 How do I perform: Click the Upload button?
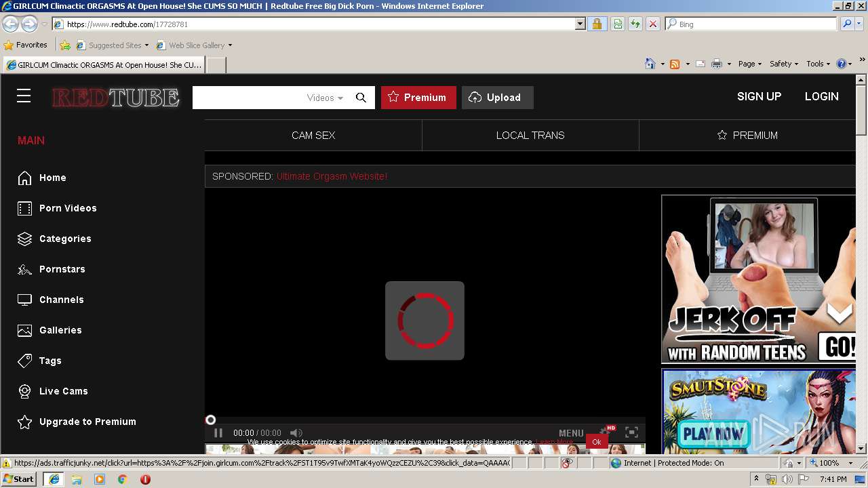click(498, 98)
